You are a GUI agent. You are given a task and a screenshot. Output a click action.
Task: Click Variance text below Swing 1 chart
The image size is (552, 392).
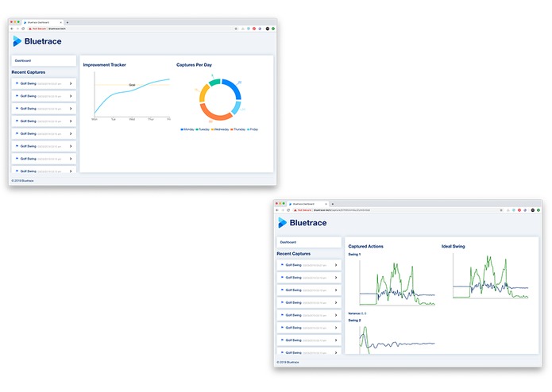tap(357, 313)
